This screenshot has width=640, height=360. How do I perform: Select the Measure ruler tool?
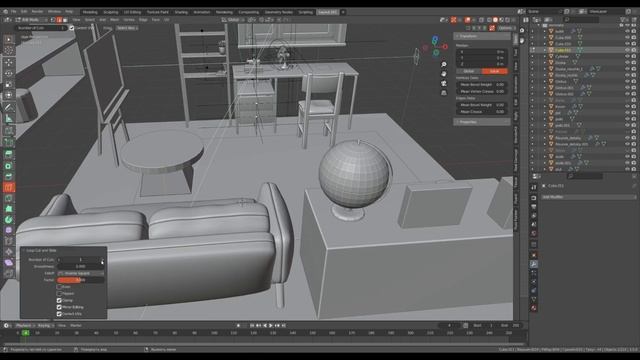pos(9,118)
